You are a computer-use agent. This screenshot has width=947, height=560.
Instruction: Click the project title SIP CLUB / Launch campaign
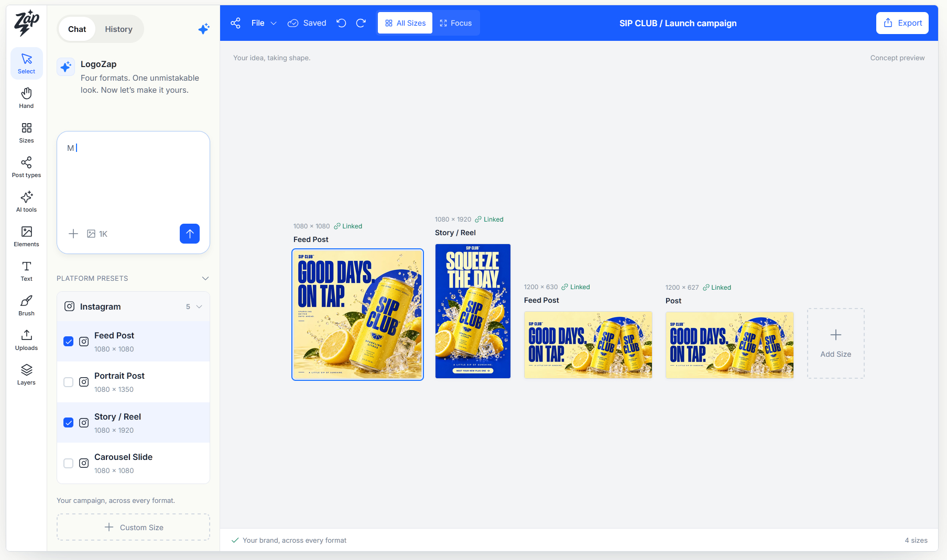678,23
